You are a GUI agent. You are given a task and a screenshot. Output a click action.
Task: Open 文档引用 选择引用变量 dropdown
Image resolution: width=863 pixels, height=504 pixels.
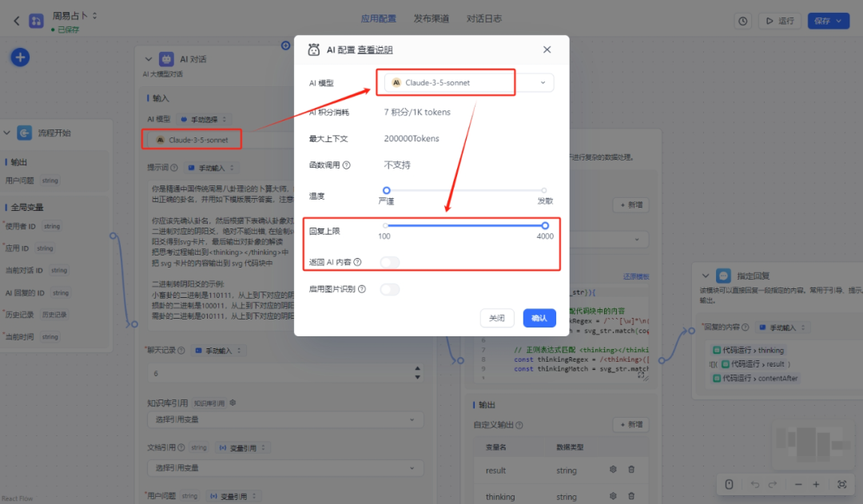285,468
